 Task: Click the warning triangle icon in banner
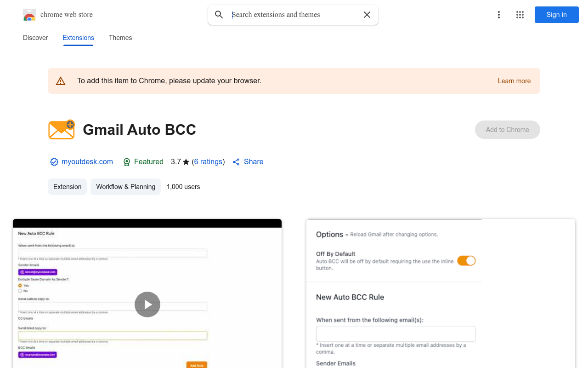(61, 81)
